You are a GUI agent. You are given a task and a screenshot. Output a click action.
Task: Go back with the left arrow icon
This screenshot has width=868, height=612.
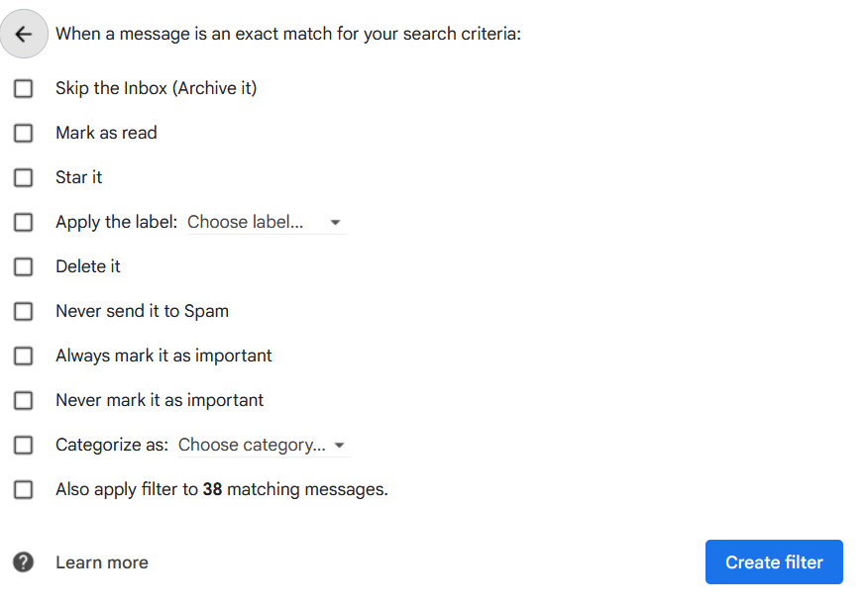[x=24, y=34]
